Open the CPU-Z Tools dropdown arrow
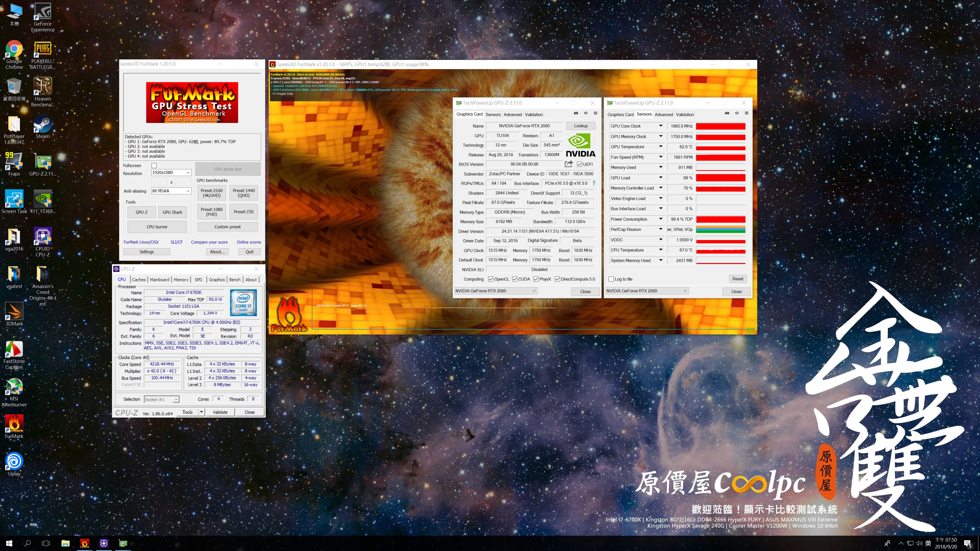 coord(201,412)
